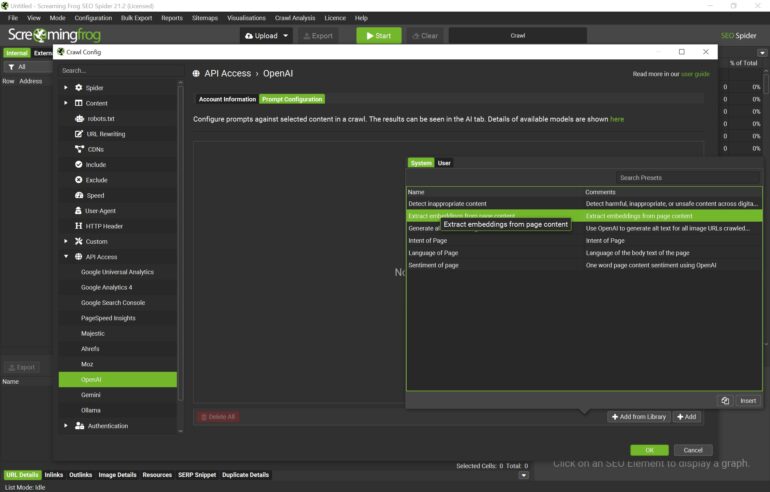
Task: Click the HTTP Header H icon
Action: (79, 226)
